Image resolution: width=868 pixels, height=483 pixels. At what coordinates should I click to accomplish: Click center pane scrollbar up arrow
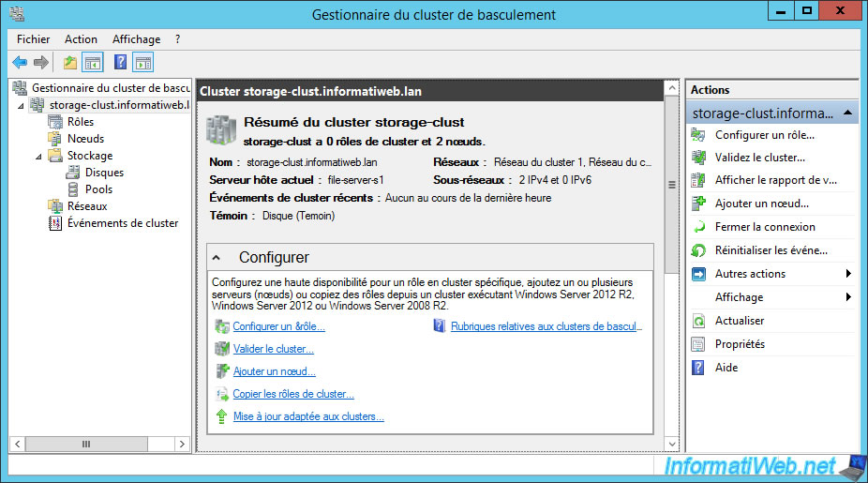click(x=671, y=88)
